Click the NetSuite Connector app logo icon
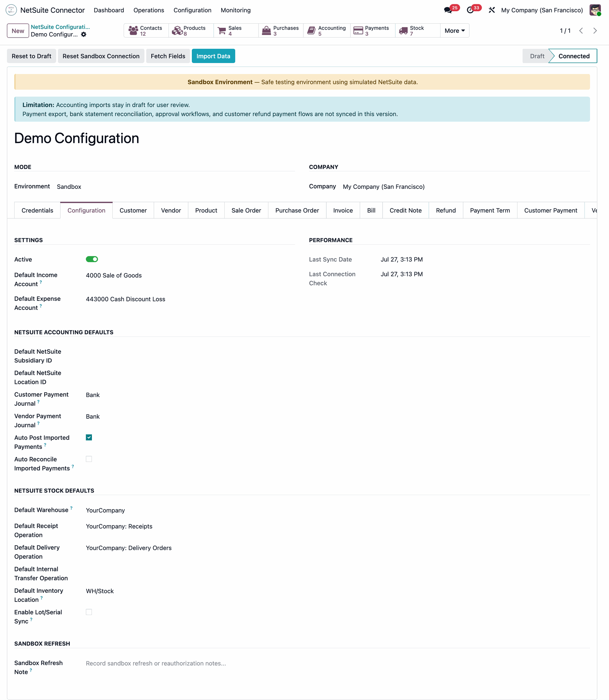 pos(11,10)
